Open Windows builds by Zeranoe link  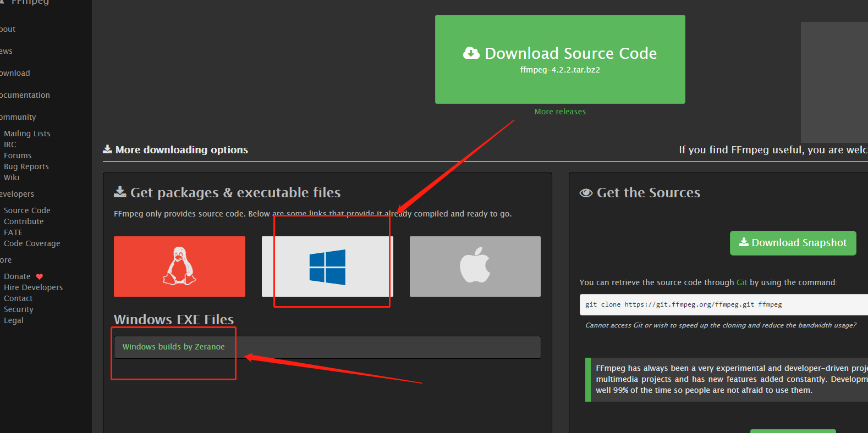[x=174, y=347]
